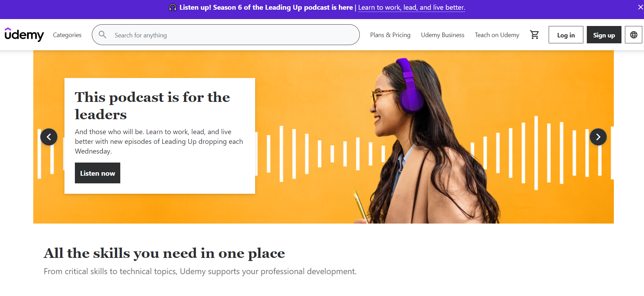This screenshot has height=296, width=644.
Task: Dismiss the purple announcement banner
Action: (x=640, y=7)
